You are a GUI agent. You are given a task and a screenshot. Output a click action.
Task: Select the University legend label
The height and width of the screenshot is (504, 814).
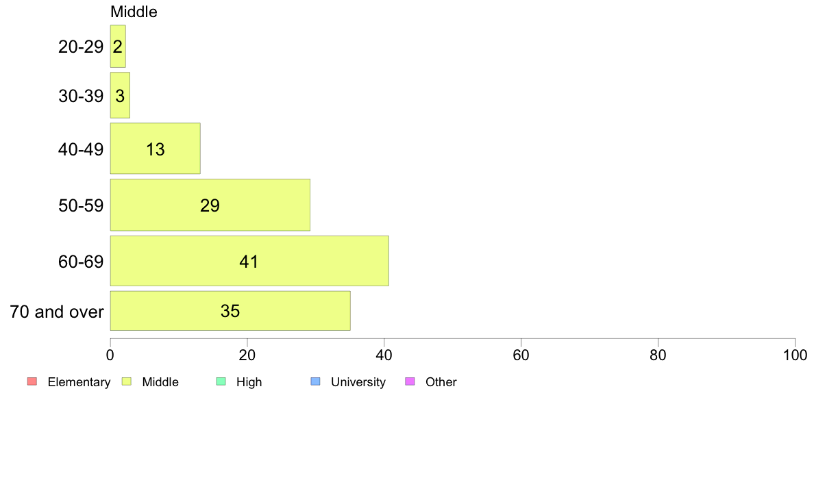358,382
